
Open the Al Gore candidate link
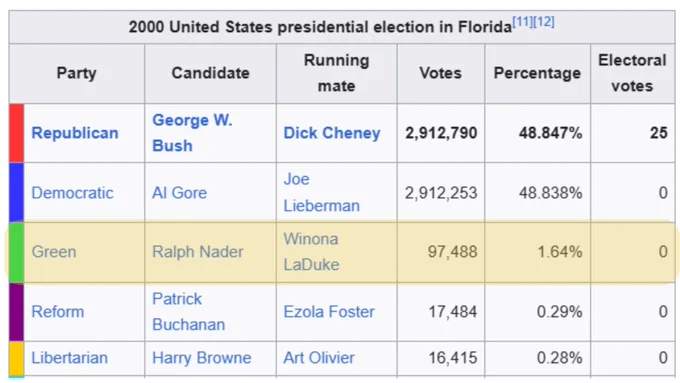pyautogui.click(x=180, y=193)
